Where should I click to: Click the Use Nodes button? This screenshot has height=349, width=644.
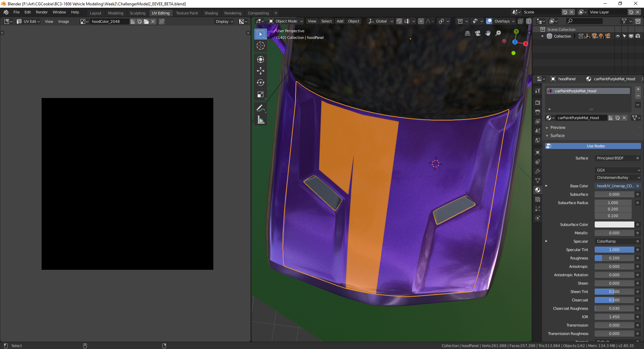(x=593, y=146)
